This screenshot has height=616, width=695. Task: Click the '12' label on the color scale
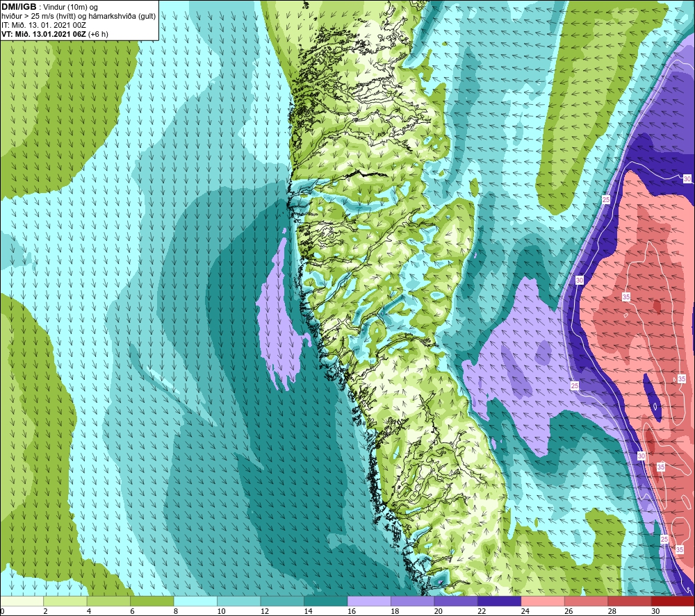click(x=265, y=611)
